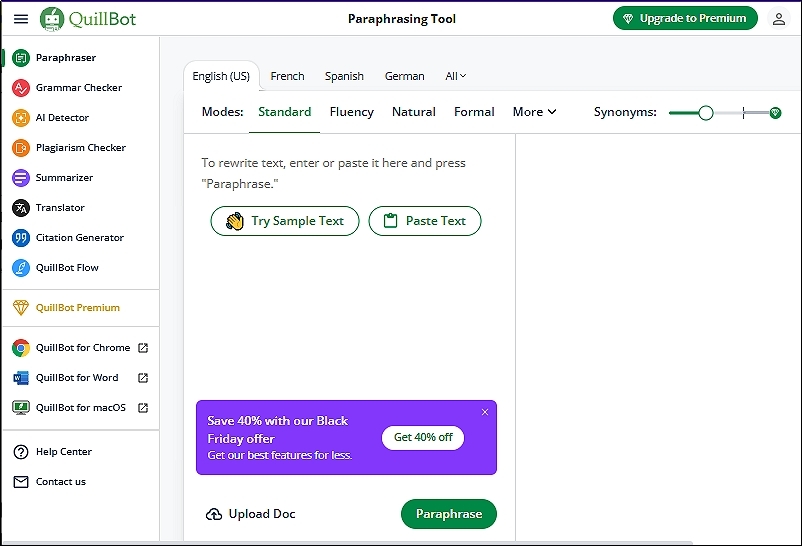This screenshot has width=802, height=547.
Task: Click the Paste Text button
Action: pos(425,221)
